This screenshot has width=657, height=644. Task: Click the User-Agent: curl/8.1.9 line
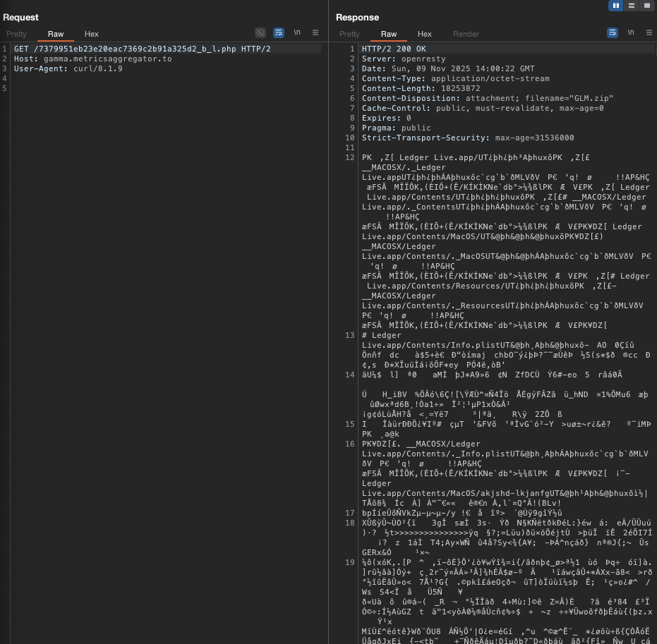click(x=68, y=68)
